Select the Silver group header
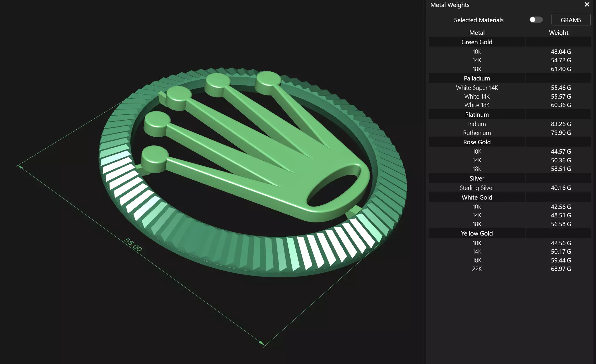This screenshot has width=596, height=364. (477, 178)
